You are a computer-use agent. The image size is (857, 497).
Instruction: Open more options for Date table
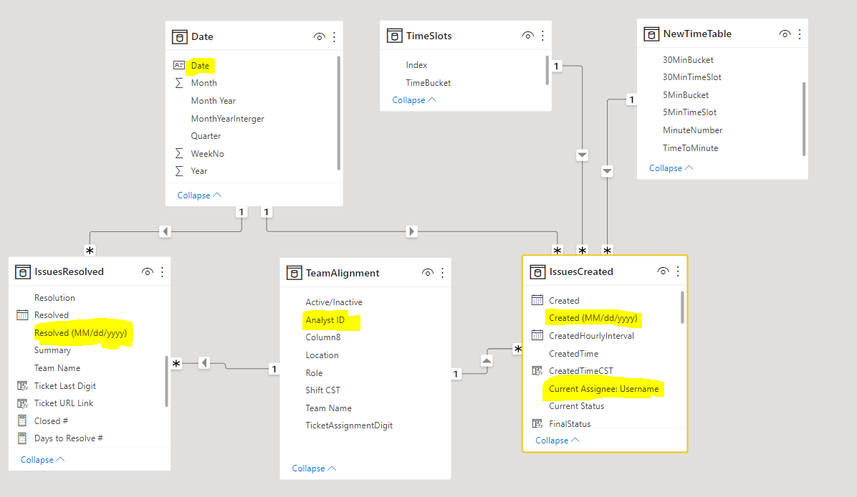(334, 37)
